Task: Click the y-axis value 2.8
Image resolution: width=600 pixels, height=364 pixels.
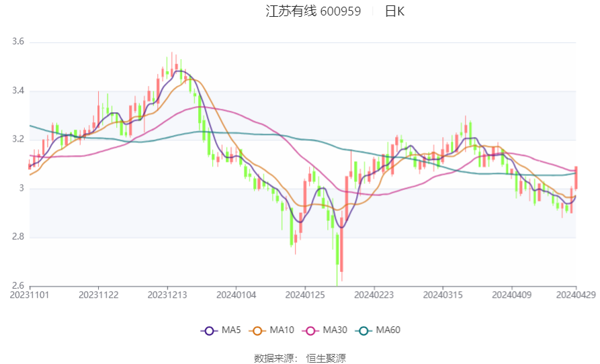Action: click(x=18, y=236)
